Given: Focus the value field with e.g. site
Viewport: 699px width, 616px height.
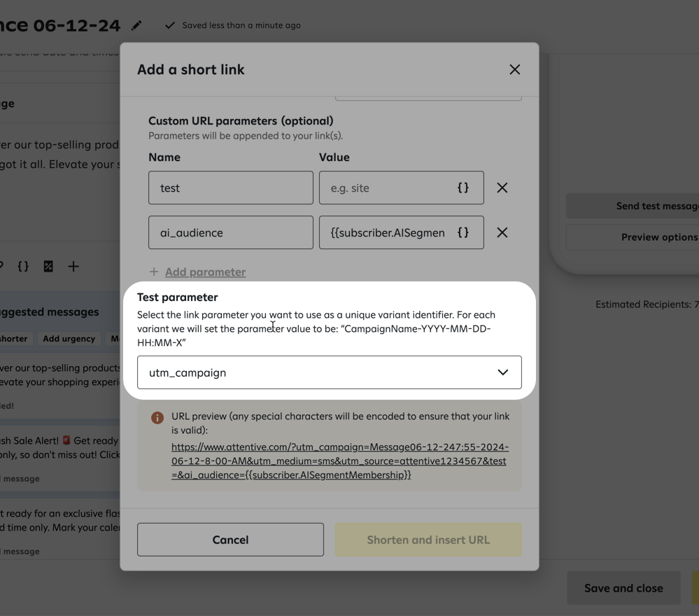Looking at the screenshot, I should 401,188.
